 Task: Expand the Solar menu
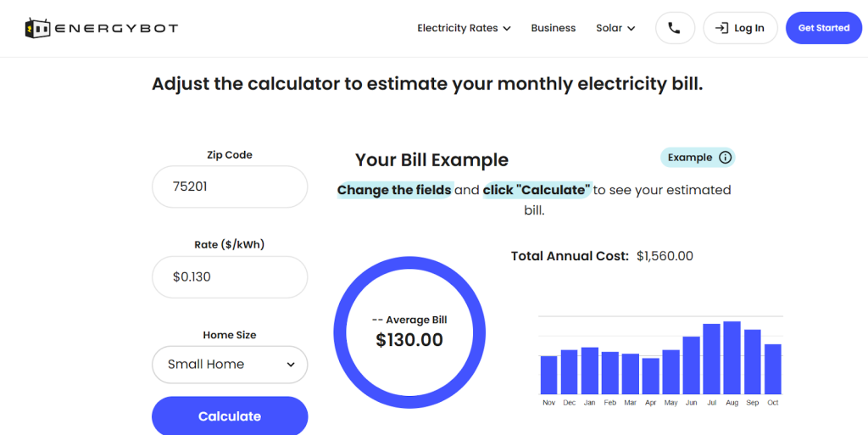(615, 28)
